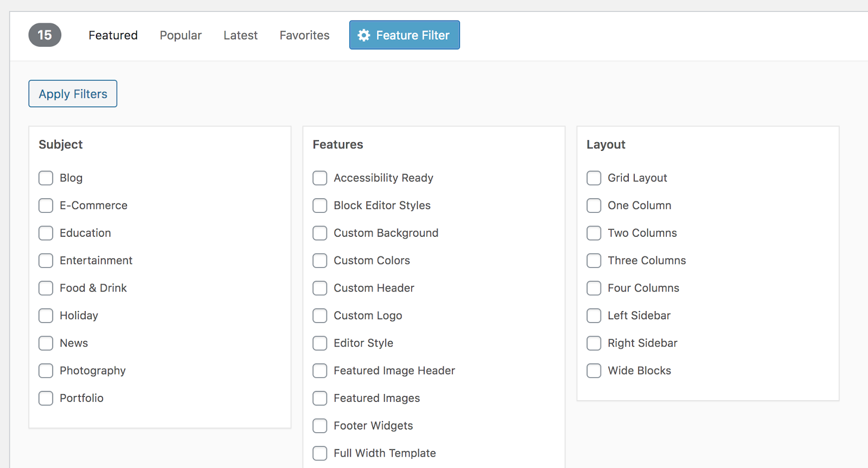Open the Featured tab

pos(113,35)
